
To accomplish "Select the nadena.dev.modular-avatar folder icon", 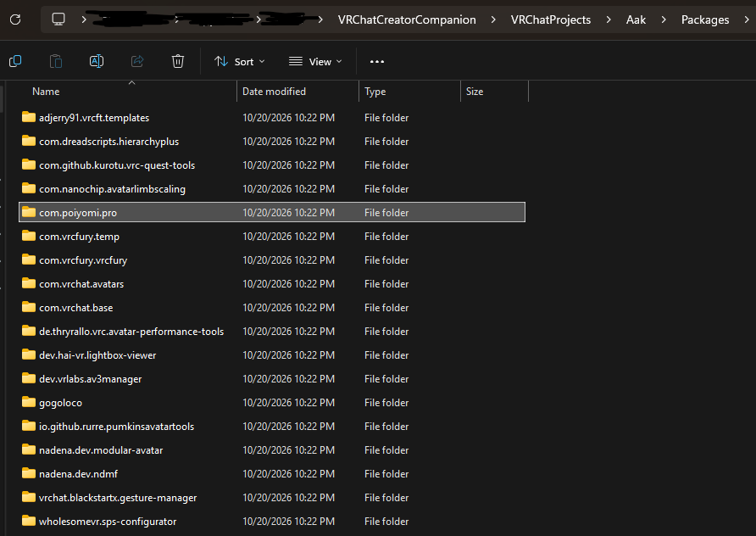I will click(x=29, y=449).
